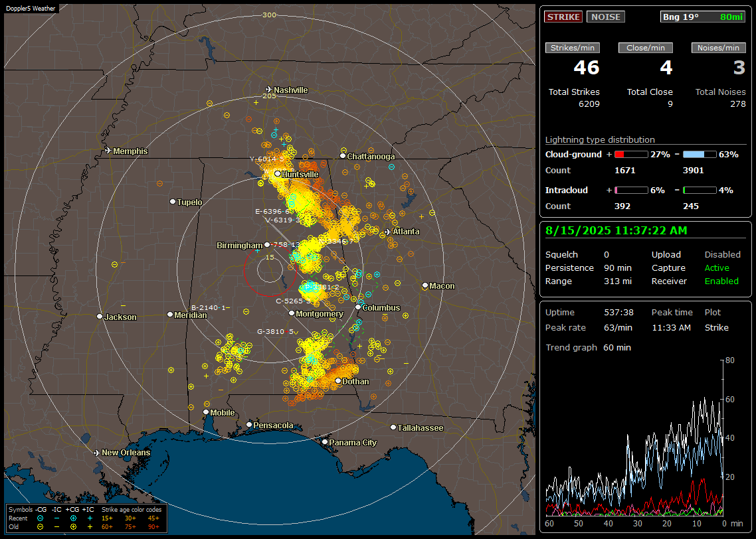Select the Macon city marker dot
The height and width of the screenshot is (539, 756).
click(x=425, y=285)
